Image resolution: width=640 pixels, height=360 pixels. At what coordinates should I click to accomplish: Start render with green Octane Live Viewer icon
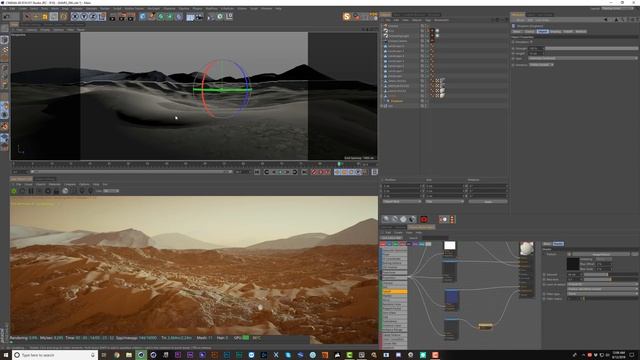(x=13, y=191)
